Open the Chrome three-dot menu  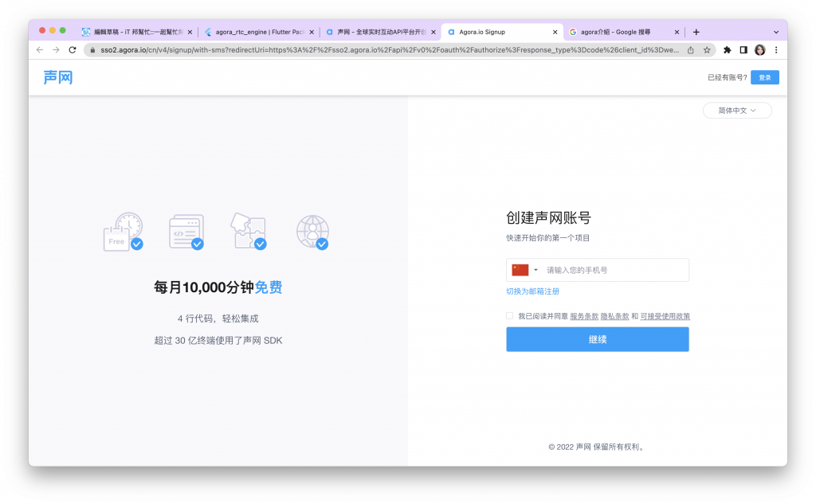[x=776, y=50]
